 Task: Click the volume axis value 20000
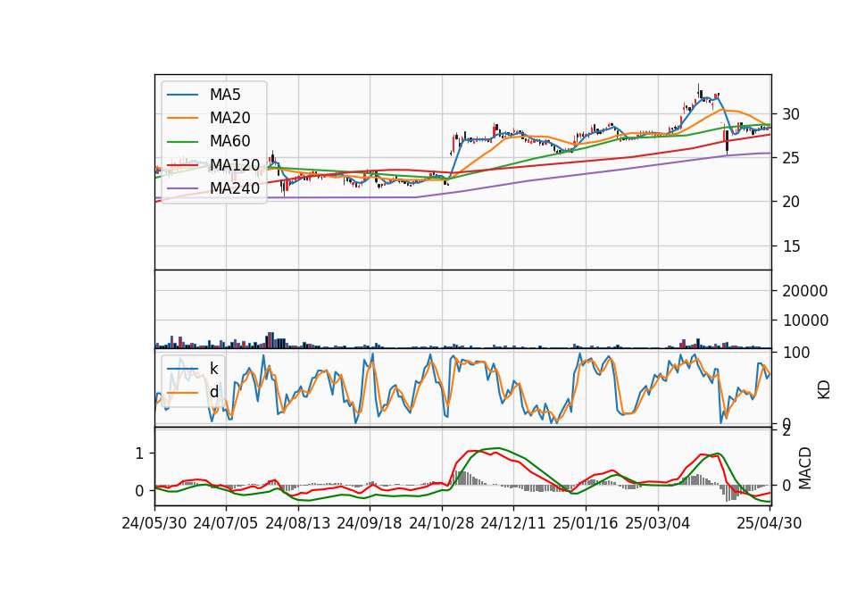tap(805, 291)
